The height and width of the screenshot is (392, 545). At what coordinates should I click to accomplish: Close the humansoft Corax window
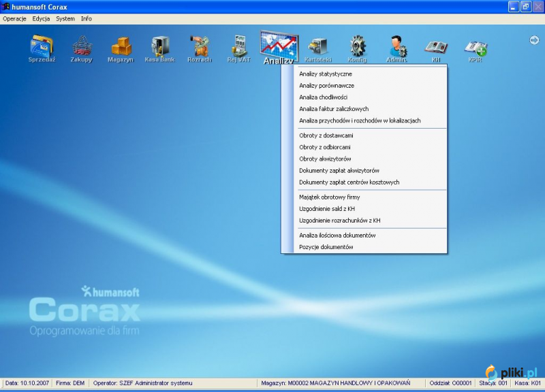pos(538,7)
